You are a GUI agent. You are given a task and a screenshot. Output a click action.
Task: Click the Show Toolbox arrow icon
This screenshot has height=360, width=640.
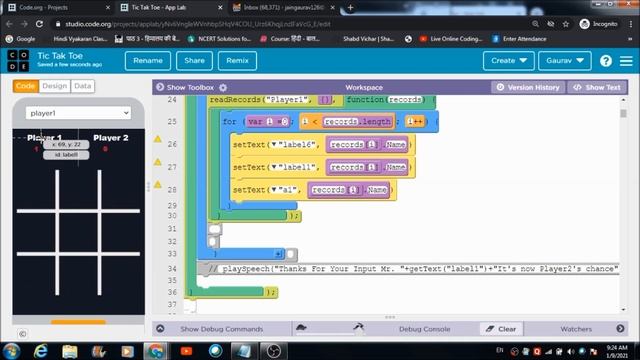point(160,87)
